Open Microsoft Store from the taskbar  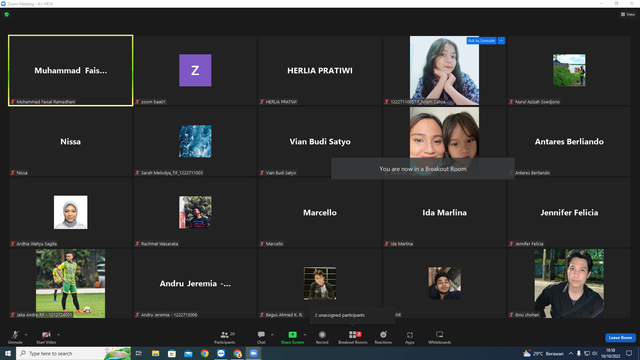click(172, 353)
